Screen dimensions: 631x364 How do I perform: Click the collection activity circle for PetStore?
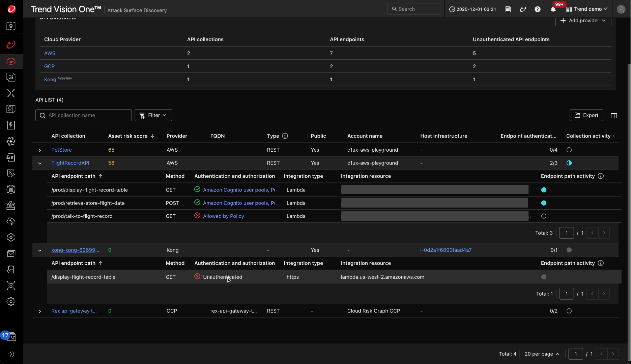tap(569, 150)
